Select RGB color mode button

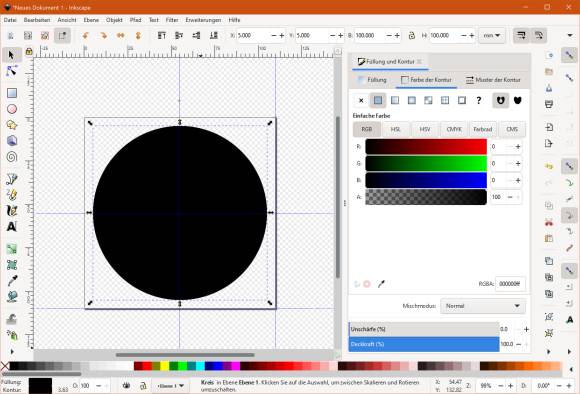point(367,129)
